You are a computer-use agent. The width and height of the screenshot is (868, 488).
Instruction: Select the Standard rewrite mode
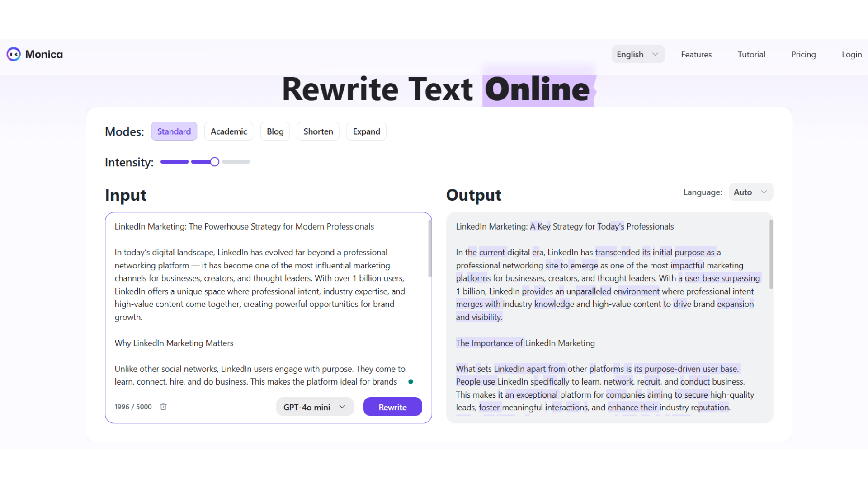174,131
